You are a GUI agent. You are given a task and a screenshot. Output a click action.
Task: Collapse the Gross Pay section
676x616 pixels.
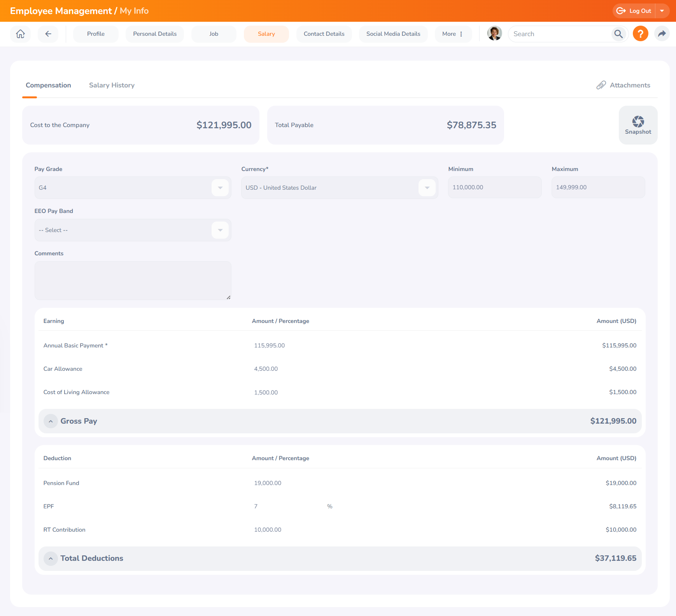coord(51,421)
